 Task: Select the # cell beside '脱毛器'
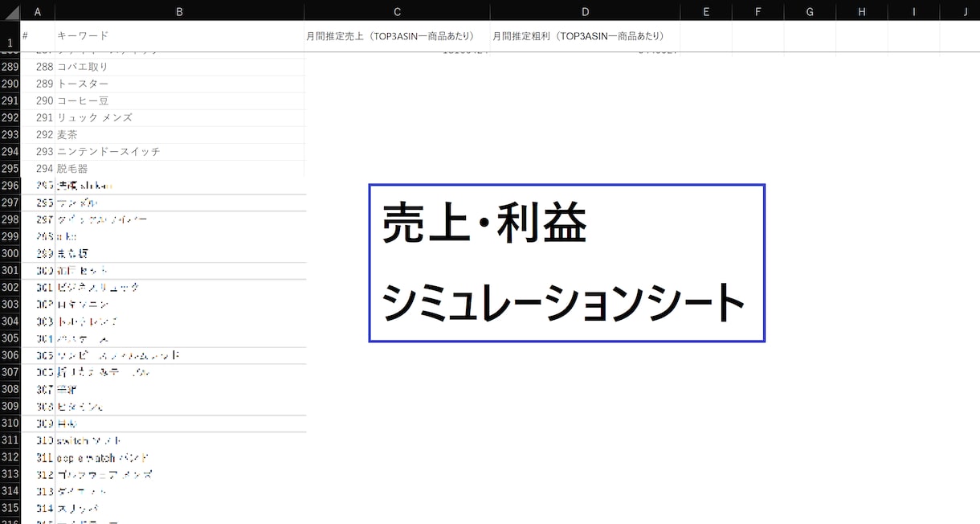point(38,168)
